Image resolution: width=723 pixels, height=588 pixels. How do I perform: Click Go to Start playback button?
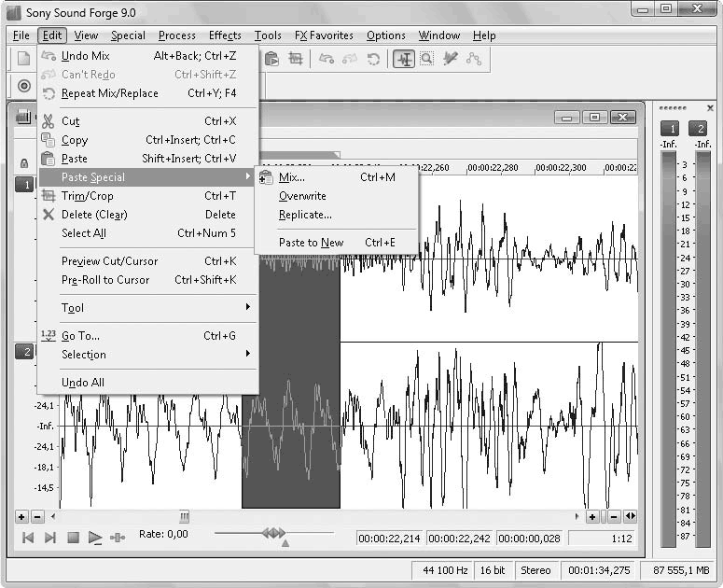28,538
